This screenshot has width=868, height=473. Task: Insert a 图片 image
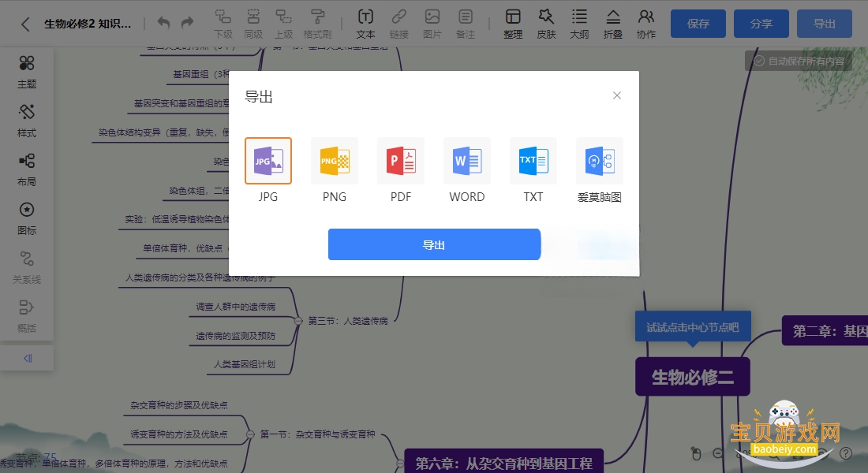(432, 24)
